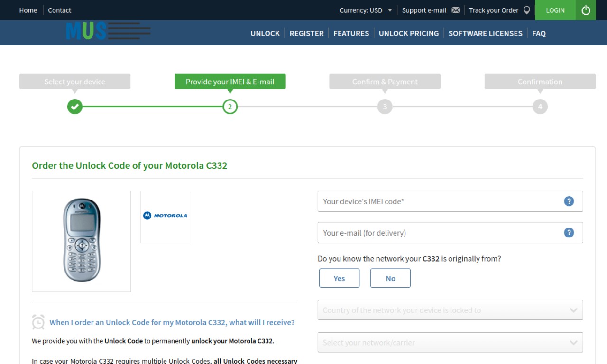Click the help icon in IMEI field

pos(569,201)
